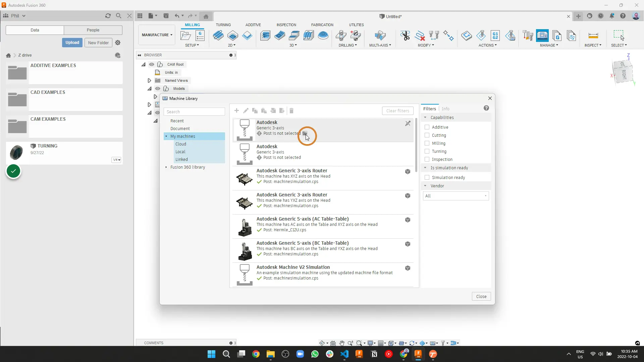This screenshot has width=644, height=362.
Task: Select the Drill tool icon
Action: [341, 36]
